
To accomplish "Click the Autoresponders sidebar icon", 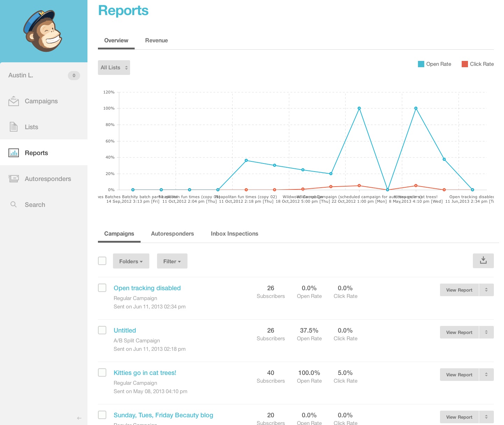I will tap(14, 179).
